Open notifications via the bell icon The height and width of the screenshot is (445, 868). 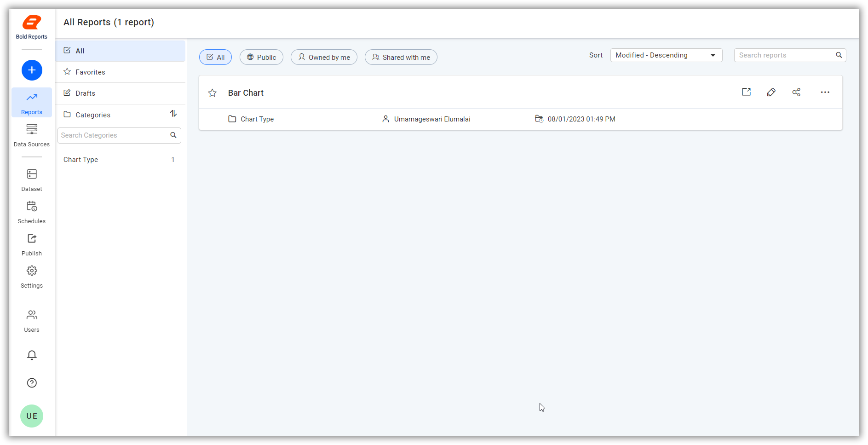(31, 355)
